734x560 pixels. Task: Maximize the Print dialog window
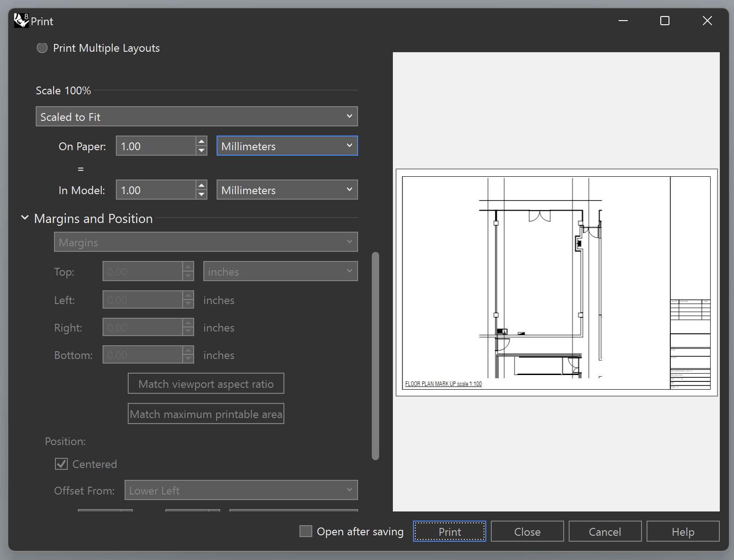[665, 21]
